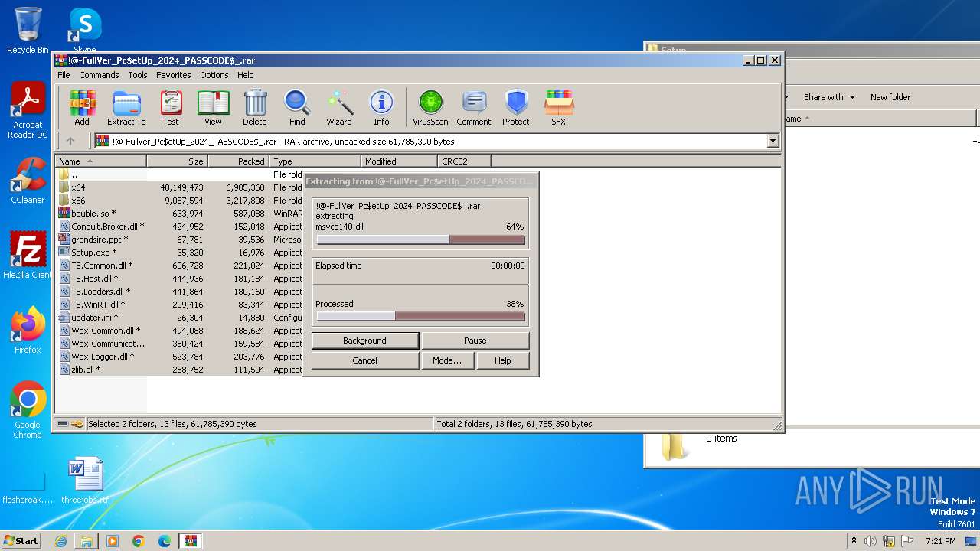Select the TE.Common.dll file
The width and height of the screenshot is (980, 551).
[180, 266]
